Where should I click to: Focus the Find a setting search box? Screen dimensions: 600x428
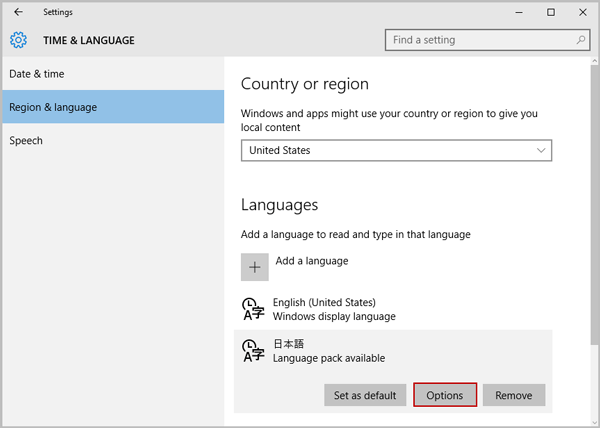pos(487,40)
